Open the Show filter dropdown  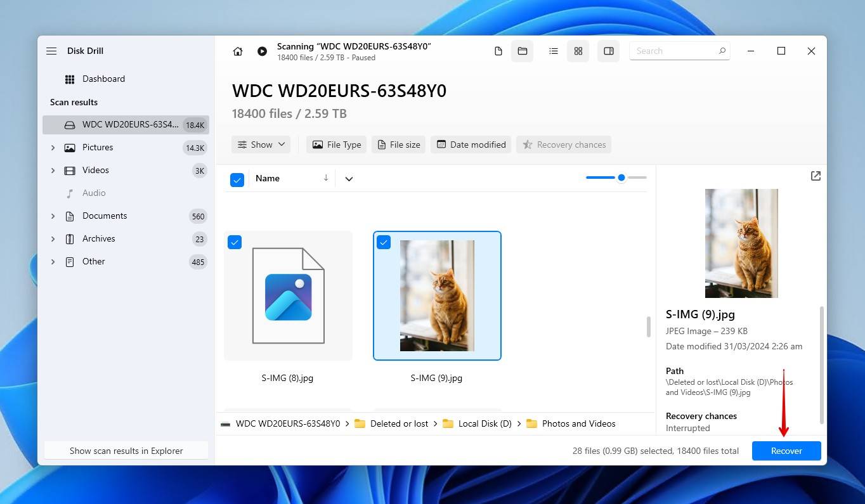(261, 145)
